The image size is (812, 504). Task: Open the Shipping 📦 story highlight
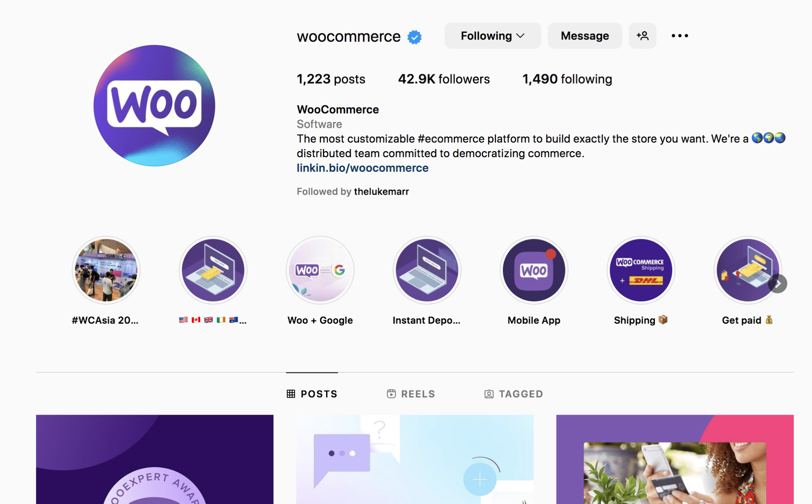[640, 270]
